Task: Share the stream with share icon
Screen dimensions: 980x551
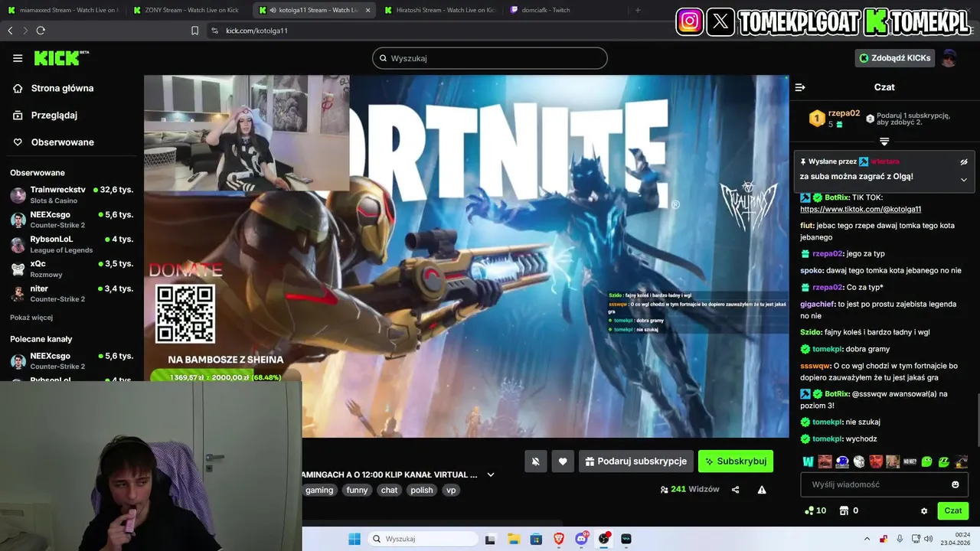Action: [736, 490]
